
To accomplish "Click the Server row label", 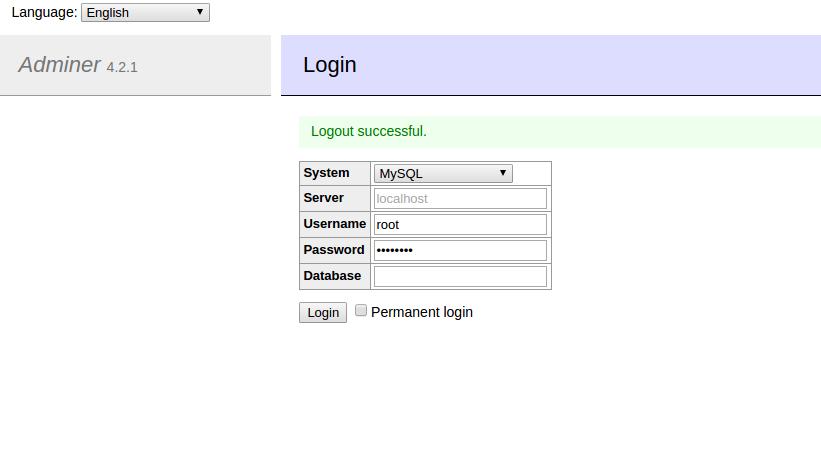I will click(324, 198).
